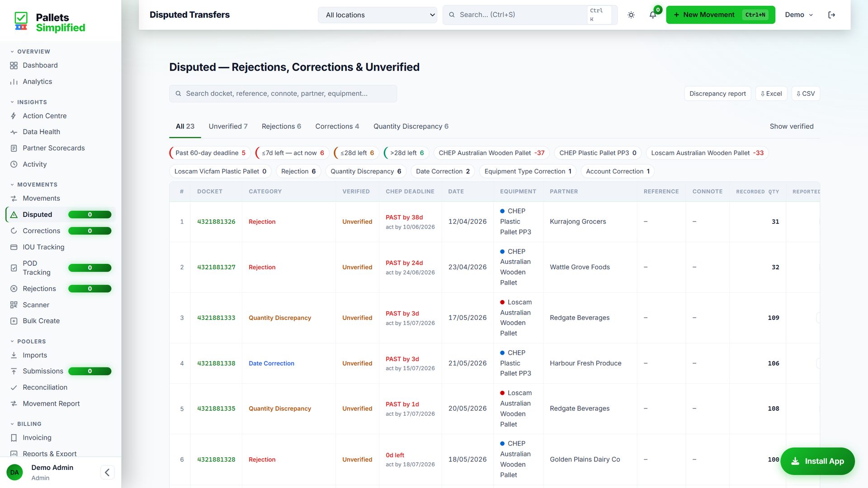Open the Dashboard sidebar icon

coord(14,66)
